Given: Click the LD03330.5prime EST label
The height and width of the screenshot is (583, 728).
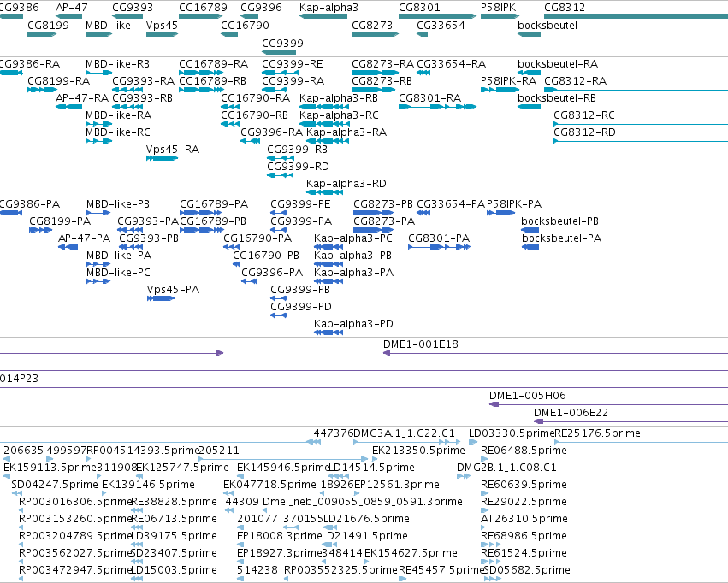Looking at the screenshot, I should pyautogui.click(x=512, y=433).
